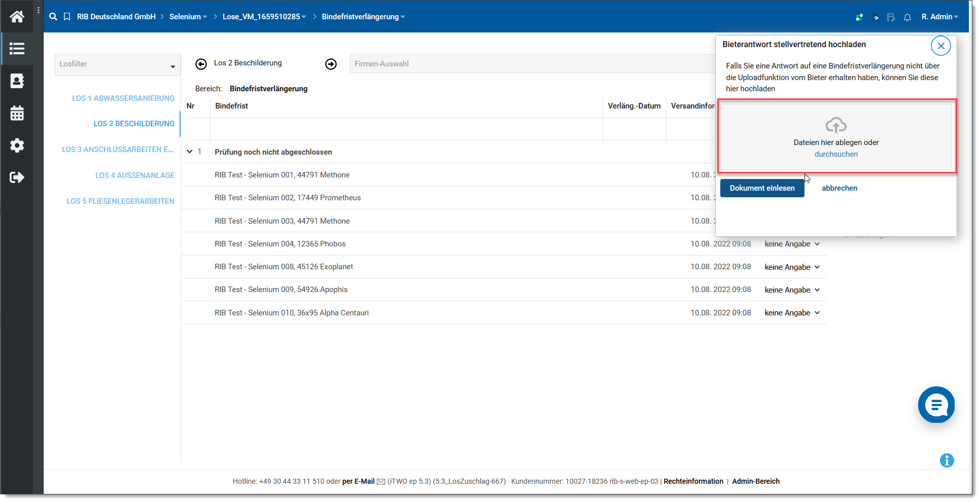980x502 pixels.
Task: Click the logout arrow icon in sidebar
Action: click(x=17, y=177)
